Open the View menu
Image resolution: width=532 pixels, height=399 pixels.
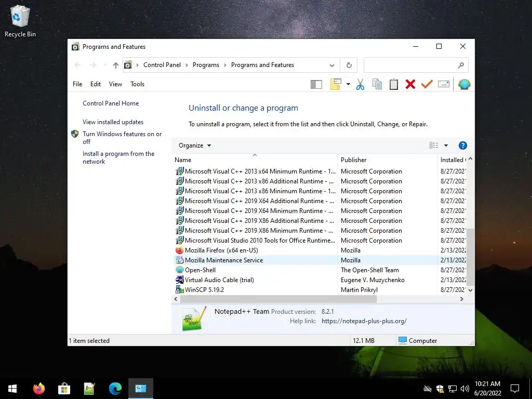click(x=115, y=84)
